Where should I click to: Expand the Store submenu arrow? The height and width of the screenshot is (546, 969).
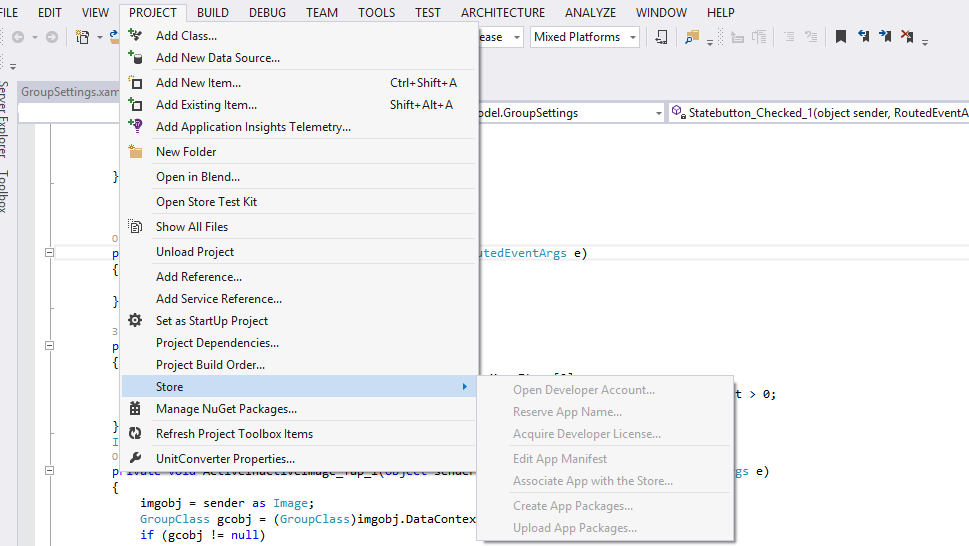pos(464,387)
